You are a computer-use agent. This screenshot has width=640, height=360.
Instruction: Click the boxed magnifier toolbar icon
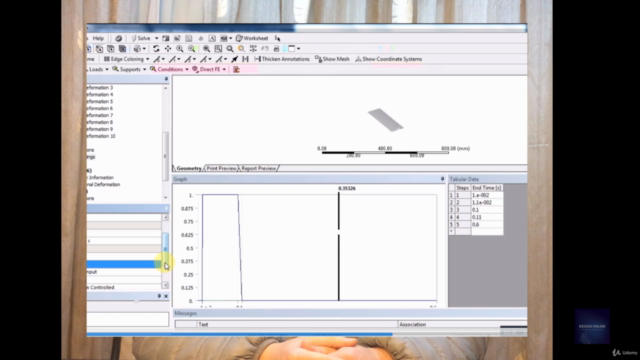218,49
